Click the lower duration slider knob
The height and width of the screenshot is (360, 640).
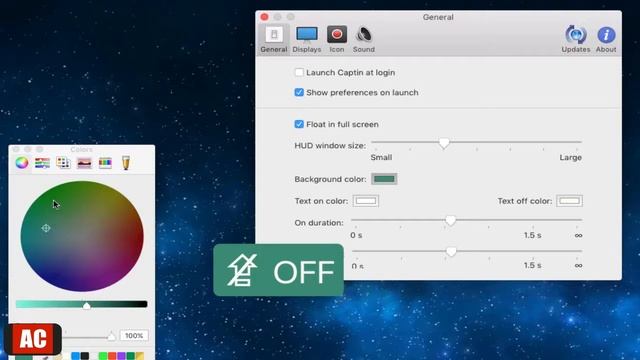(451, 252)
